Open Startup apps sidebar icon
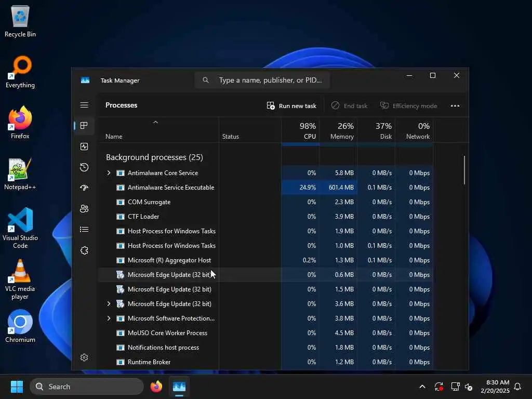Screen dimensions: 532x399 [84, 188]
